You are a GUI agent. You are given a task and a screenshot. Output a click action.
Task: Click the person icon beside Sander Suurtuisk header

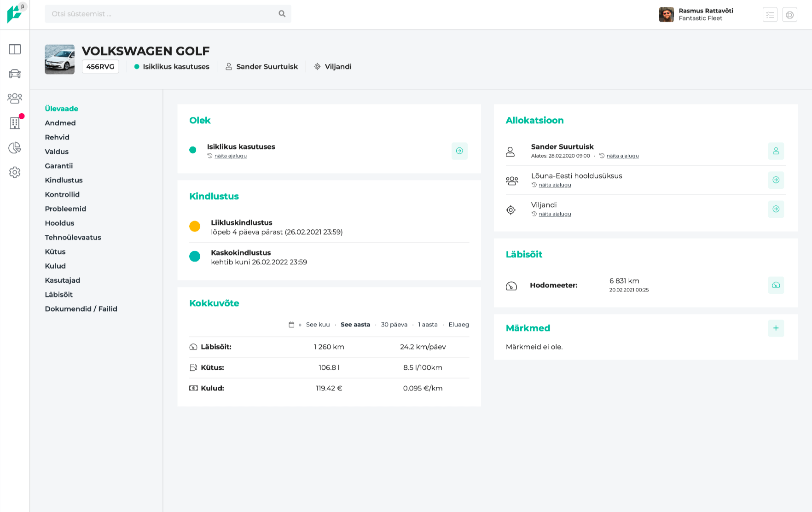(229, 67)
